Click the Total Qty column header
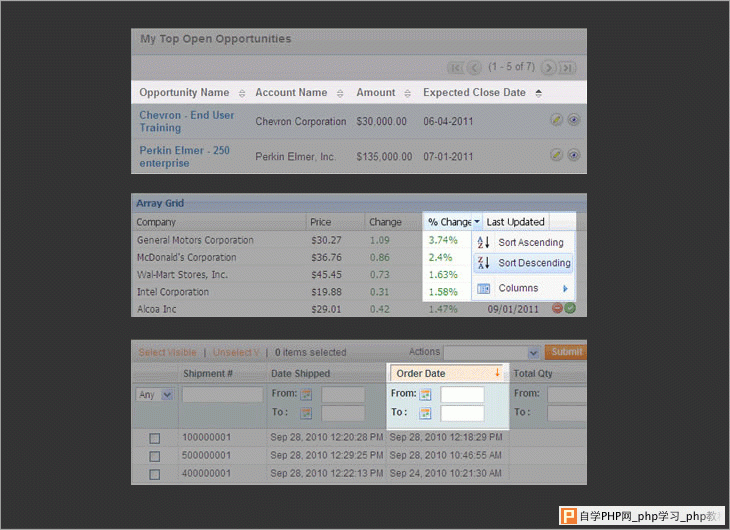Viewport: 730px width, 530px height. pyautogui.click(x=548, y=374)
